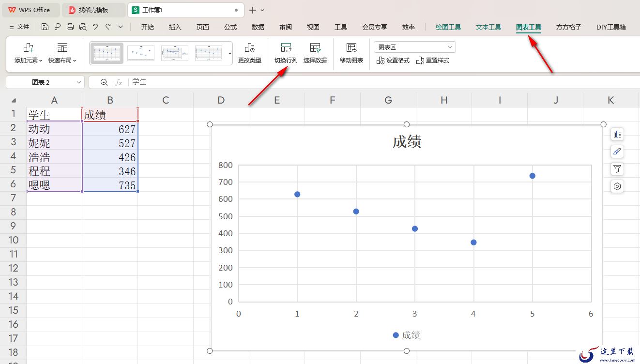Open the DIY工具箱 tab

[x=611, y=27]
